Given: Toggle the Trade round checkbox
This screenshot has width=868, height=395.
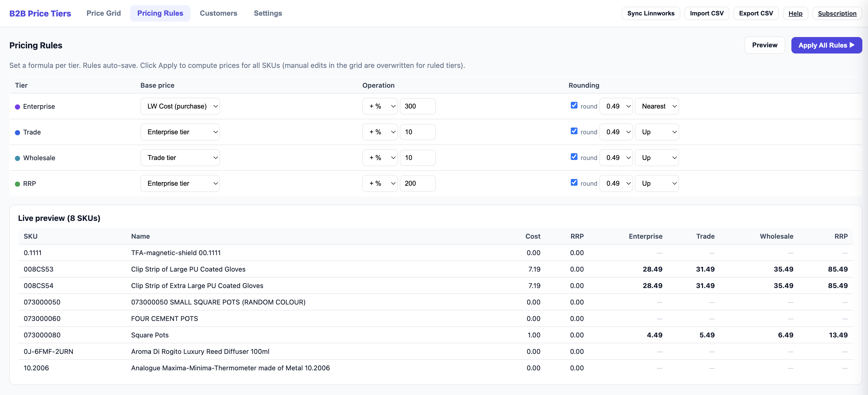Looking at the screenshot, I should click(574, 131).
